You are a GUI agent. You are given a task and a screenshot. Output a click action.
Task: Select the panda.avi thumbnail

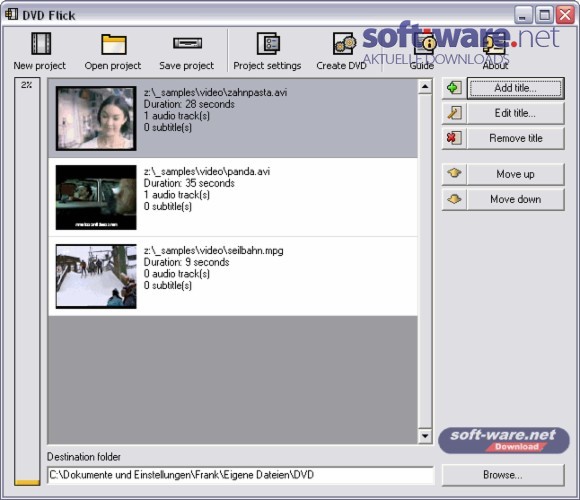96,197
